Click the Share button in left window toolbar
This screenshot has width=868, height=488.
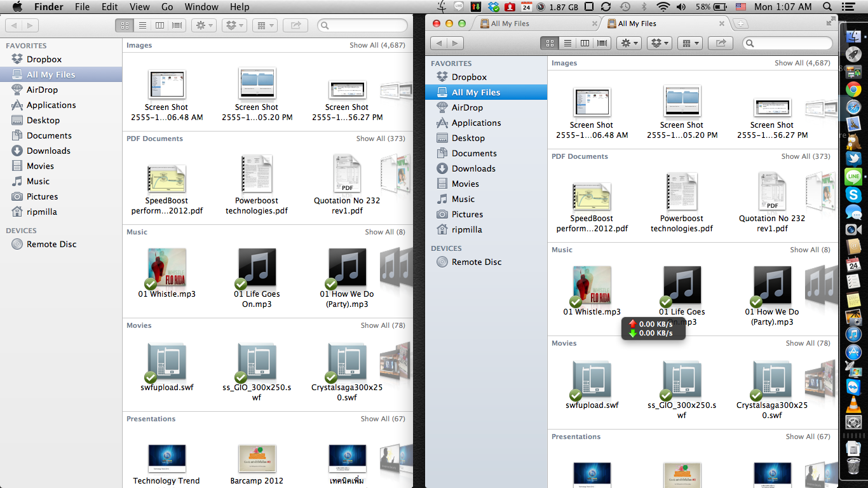(295, 25)
